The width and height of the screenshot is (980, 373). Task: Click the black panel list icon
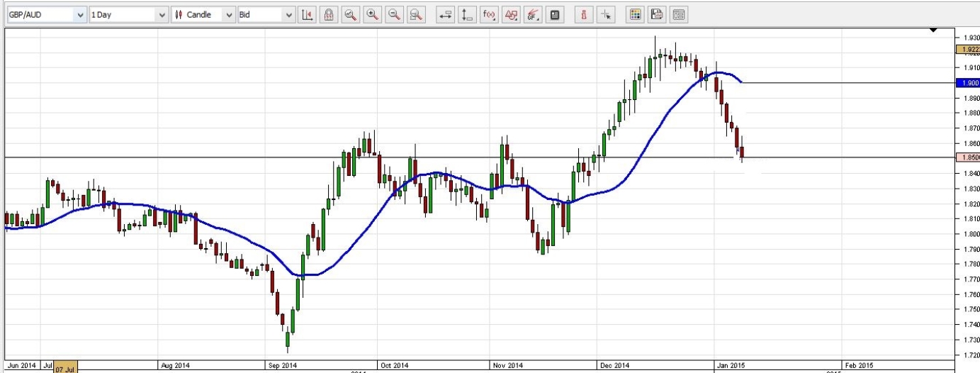[555, 14]
